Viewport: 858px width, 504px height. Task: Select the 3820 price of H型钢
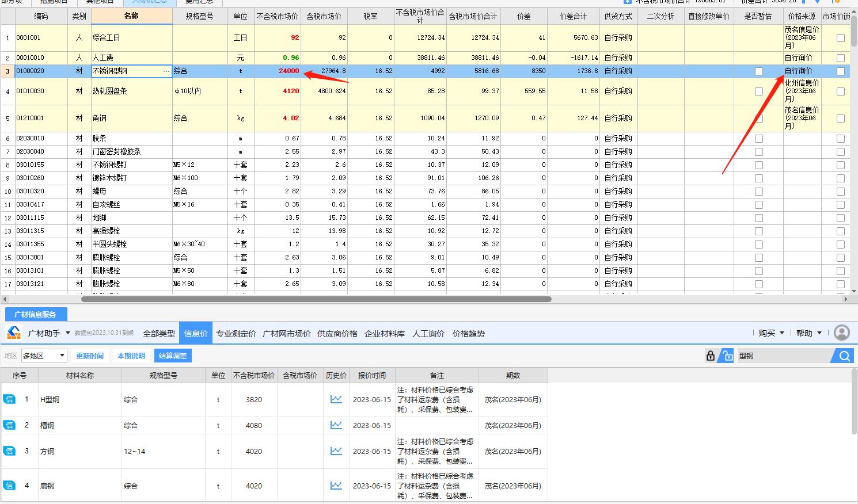(x=254, y=399)
